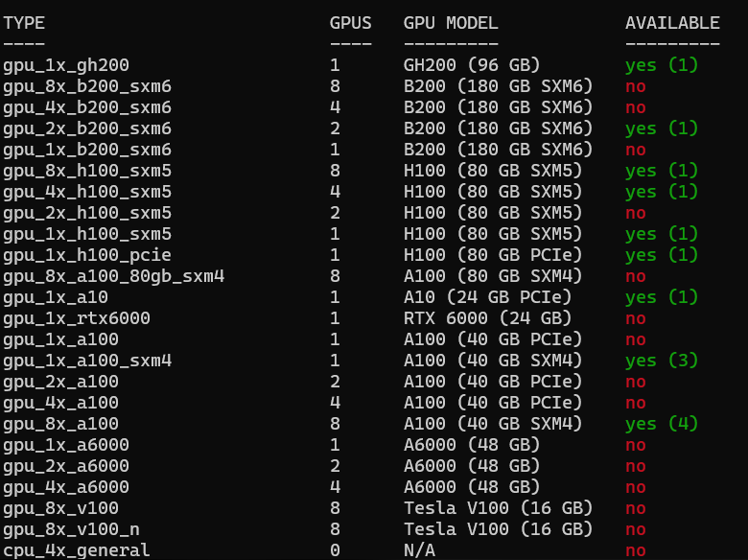Click the gpu_4x_a6000 entry

[66, 487]
